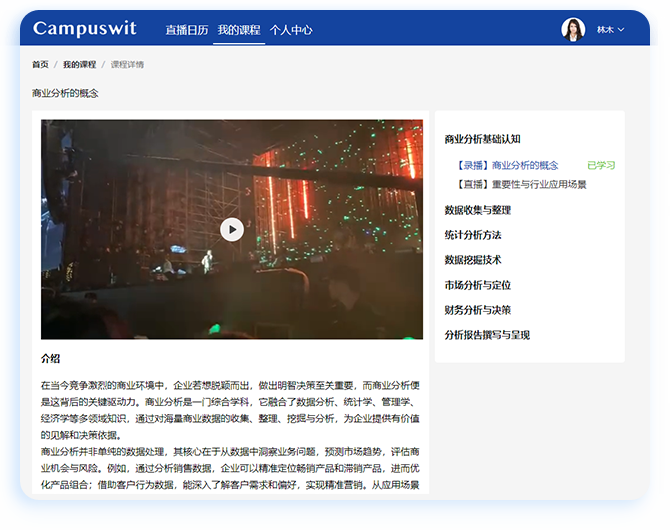Play the course video

coord(232,229)
